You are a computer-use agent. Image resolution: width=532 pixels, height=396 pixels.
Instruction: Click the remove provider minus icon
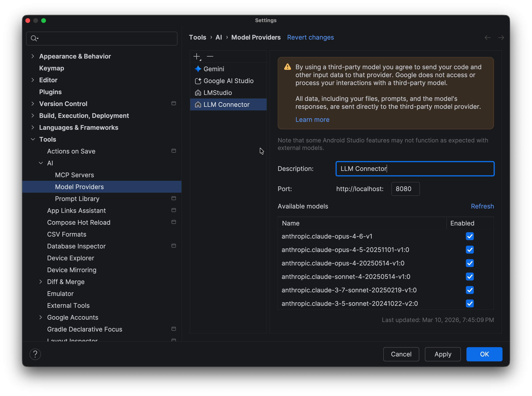(210, 56)
